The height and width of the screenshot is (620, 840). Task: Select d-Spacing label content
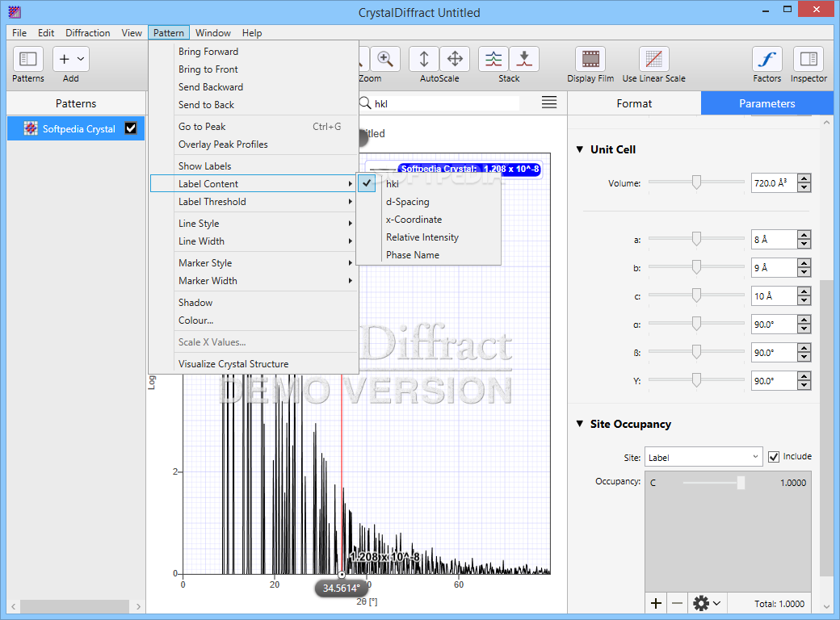pyautogui.click(x=429, y=202)
